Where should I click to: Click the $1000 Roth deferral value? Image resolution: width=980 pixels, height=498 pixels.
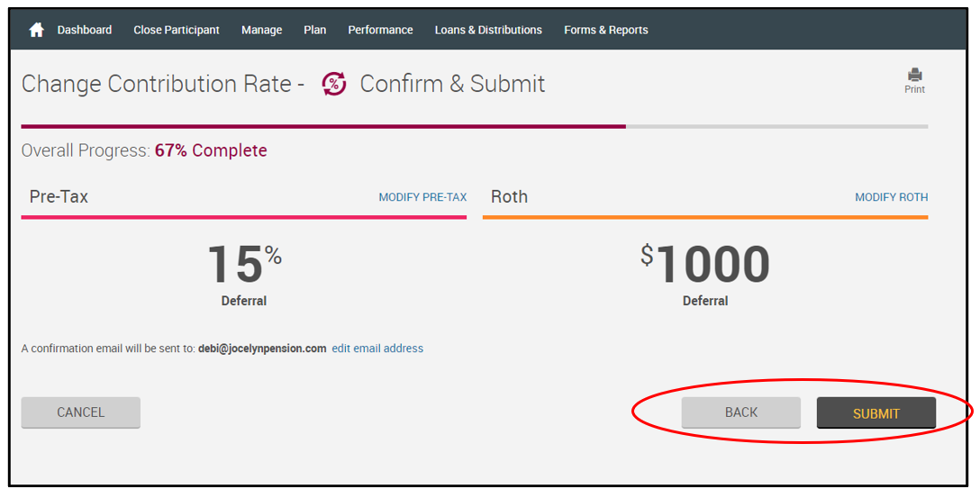pyautogui.click(x=705, y=265)
